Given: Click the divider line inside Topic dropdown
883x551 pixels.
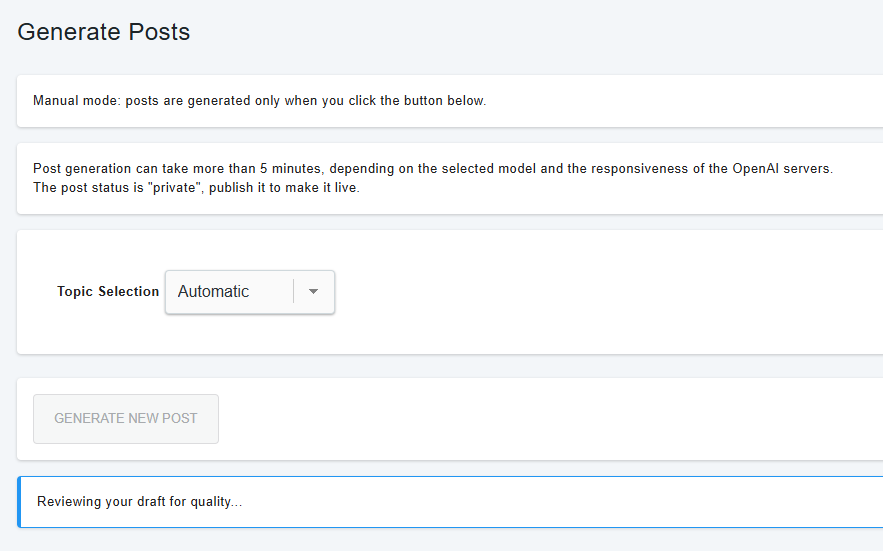Looking at the screenshot, I should click(x=293, y=291).
